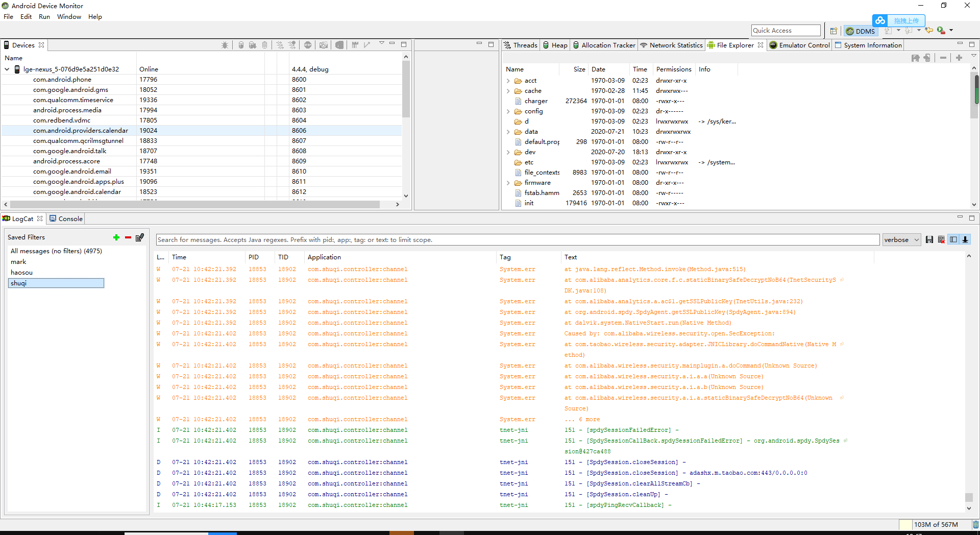
Task: Delete selected LogCat filter with red minus
Action: (x=128, y=237)
